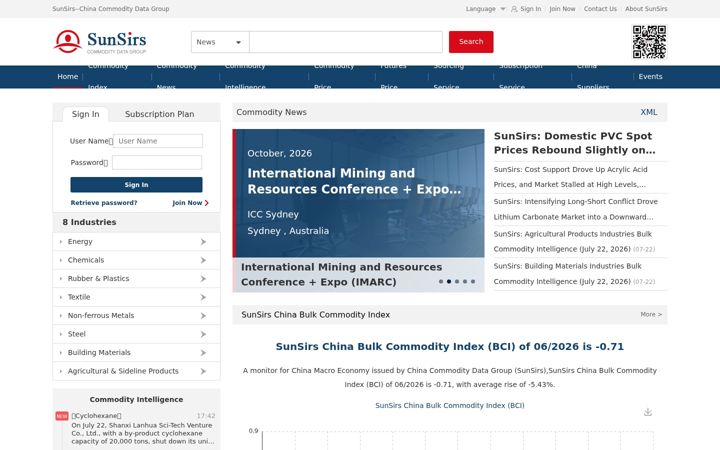720x450 pixels.
Task: Open Agricultural Products Industries Bulk Intelligence article
Action: [574, 242]
